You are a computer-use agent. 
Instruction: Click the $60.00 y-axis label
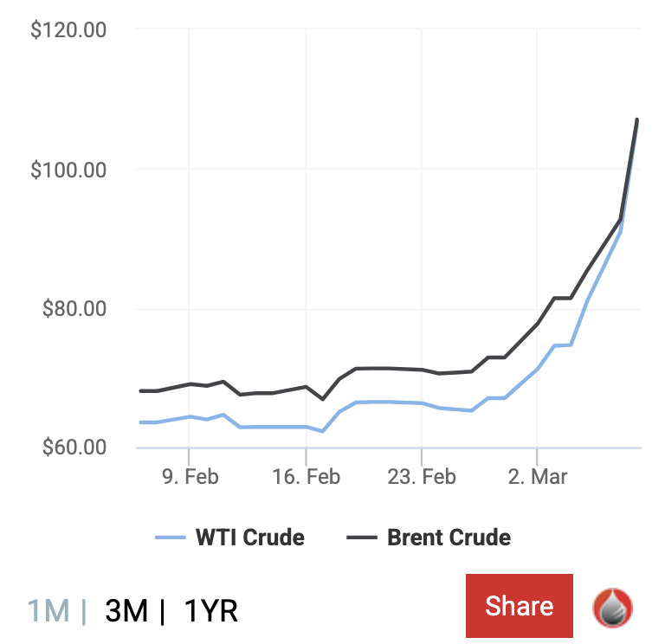(74, 448)
